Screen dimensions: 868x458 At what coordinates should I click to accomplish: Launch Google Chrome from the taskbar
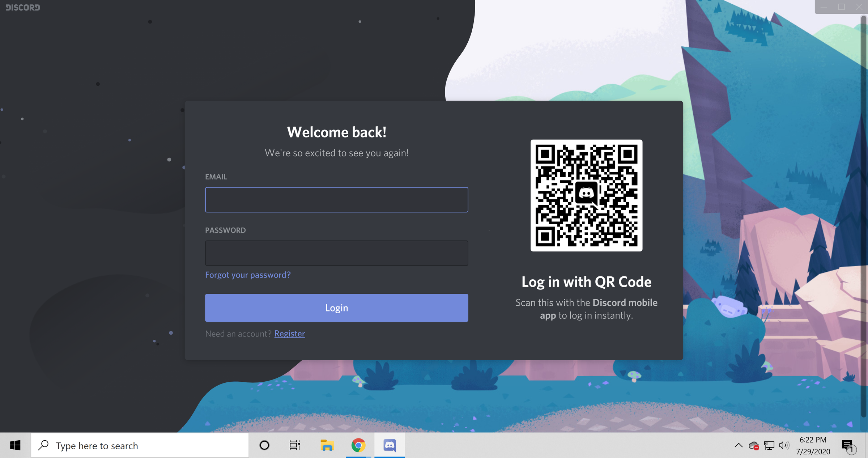pyautogui.click(x=358, y=445)
